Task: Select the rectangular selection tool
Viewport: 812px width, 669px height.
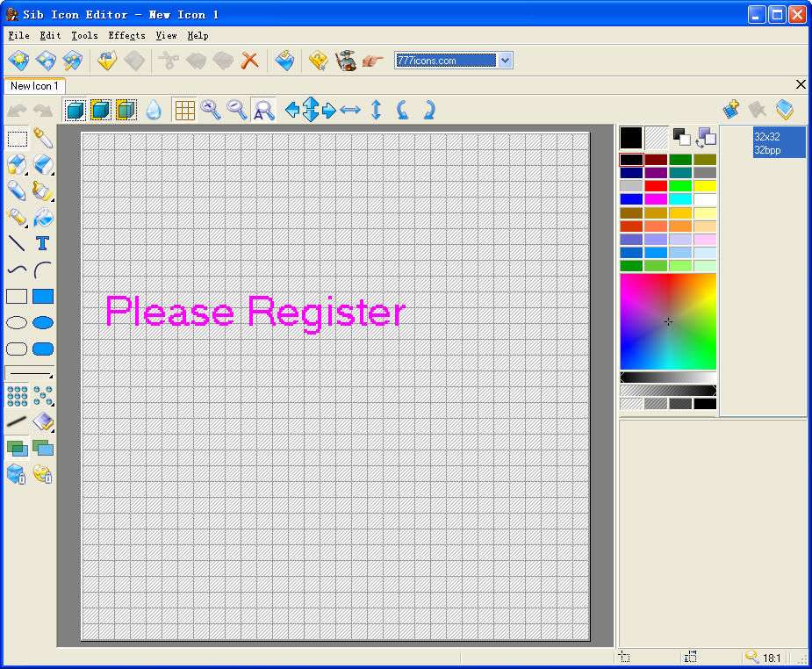Action: point(17,138)
